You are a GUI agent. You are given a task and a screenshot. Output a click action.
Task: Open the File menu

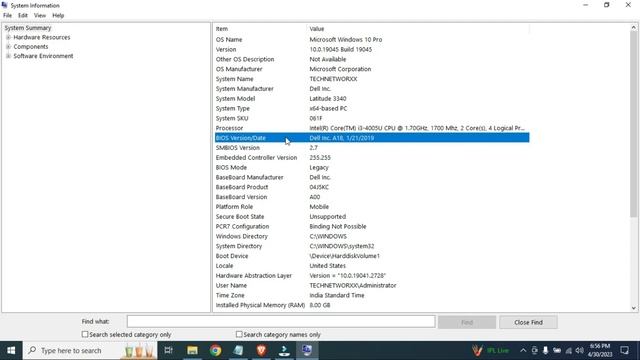point(7,16)
